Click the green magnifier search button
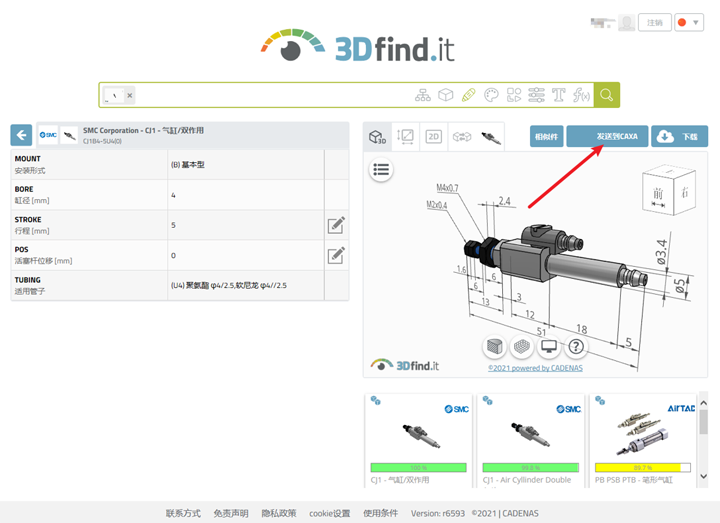 tap(607, 95)
